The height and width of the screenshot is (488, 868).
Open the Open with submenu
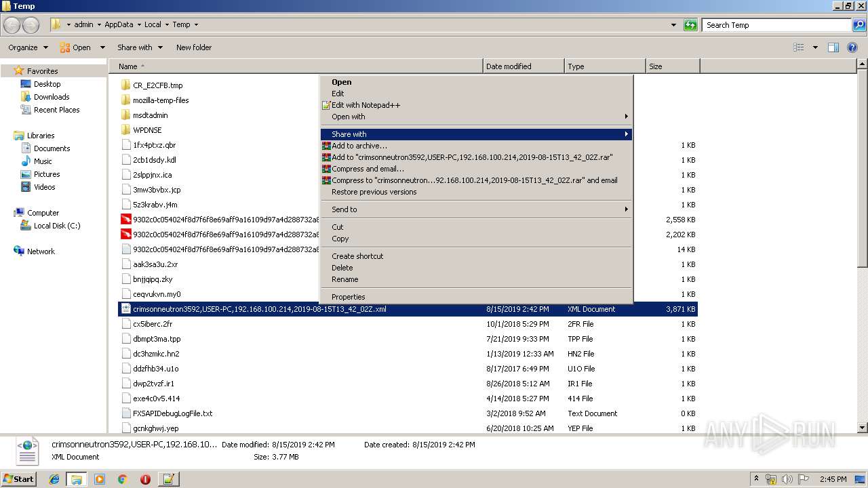[476, 117]
